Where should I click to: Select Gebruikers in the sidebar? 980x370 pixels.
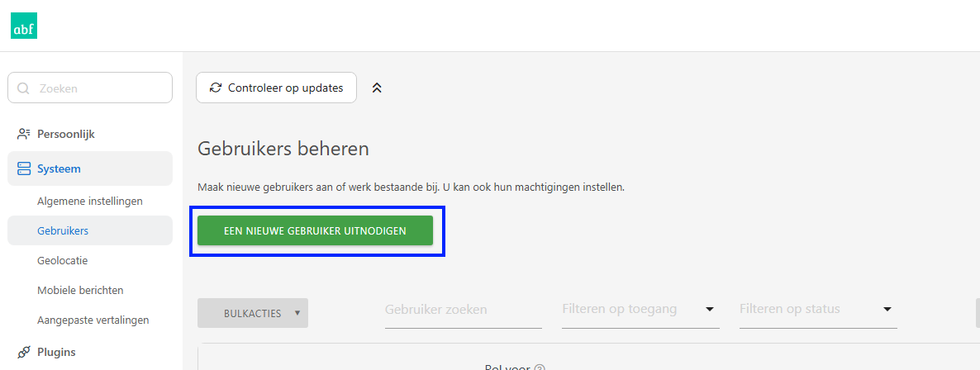click(90, 230)
